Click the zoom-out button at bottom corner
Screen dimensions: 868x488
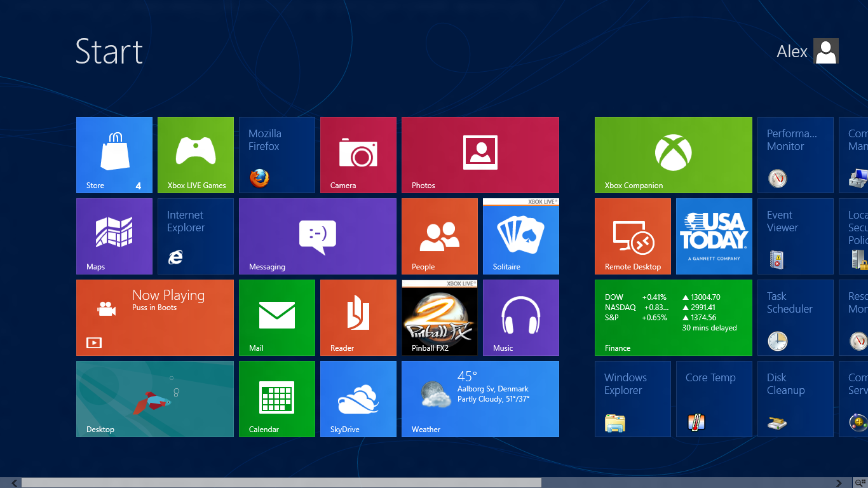tap(860, 483)
